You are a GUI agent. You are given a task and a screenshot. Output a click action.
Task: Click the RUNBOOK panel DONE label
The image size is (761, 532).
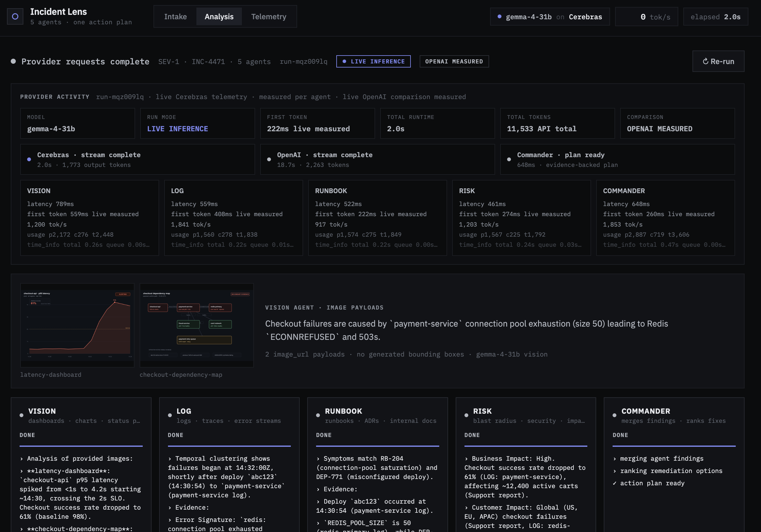(324, 435)
